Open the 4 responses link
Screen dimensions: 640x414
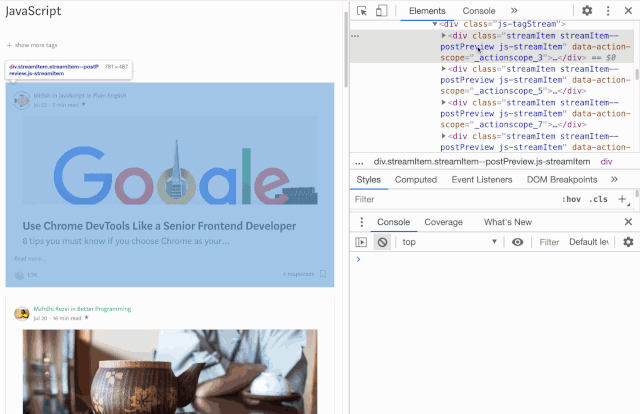click(298, 274)
